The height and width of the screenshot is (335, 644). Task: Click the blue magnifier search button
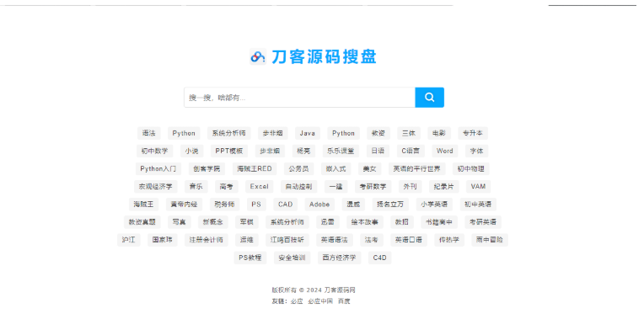point(429,97)
